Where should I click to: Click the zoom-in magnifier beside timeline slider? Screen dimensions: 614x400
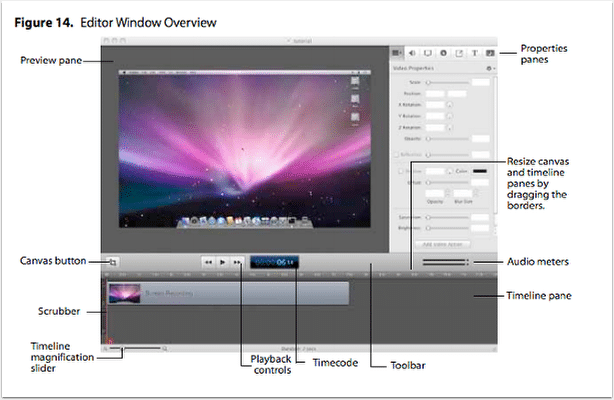pos(165,348)
